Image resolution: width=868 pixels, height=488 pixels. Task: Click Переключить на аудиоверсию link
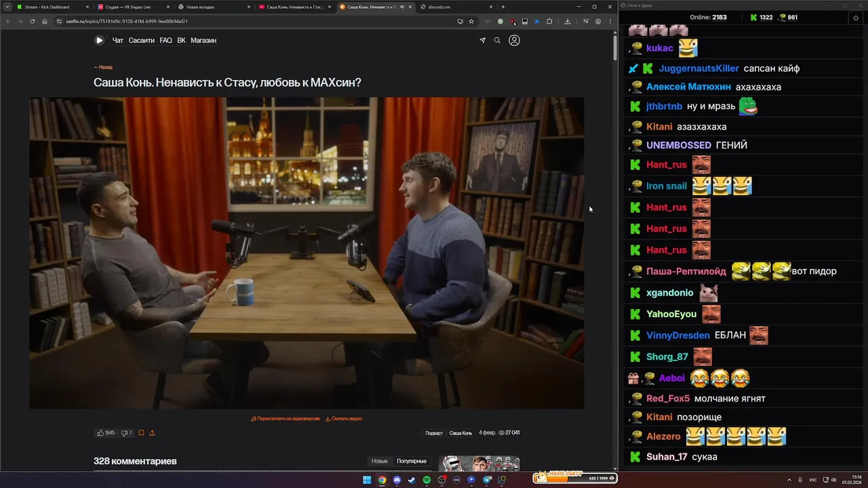285,418
